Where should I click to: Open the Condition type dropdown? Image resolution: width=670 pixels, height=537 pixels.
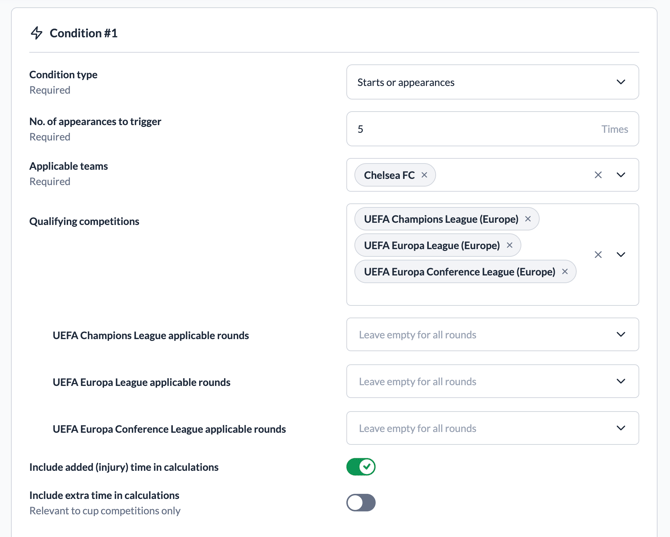pyautogui.click(x=492, y=82)
